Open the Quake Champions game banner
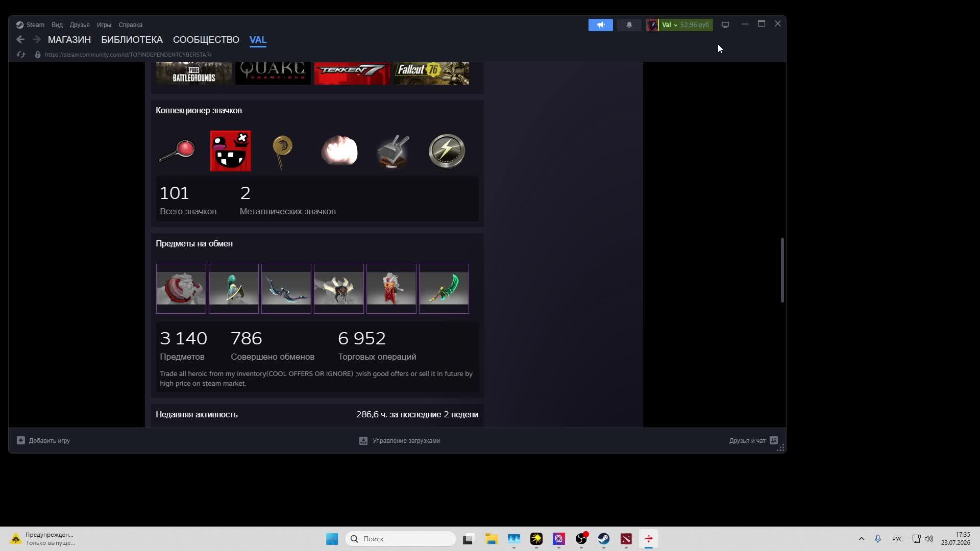 pos(273,73)
